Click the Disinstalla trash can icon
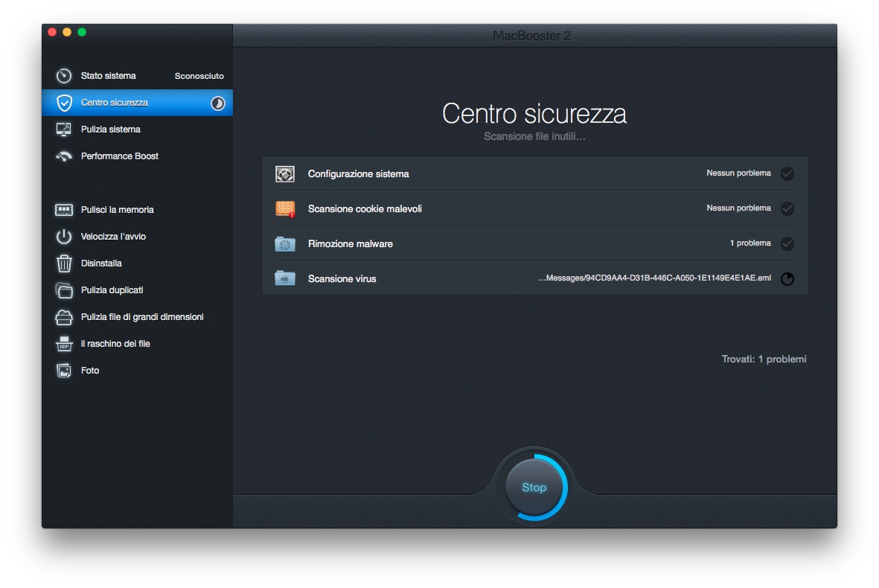This screenshot has width=879, height=588. click(64, 263)
